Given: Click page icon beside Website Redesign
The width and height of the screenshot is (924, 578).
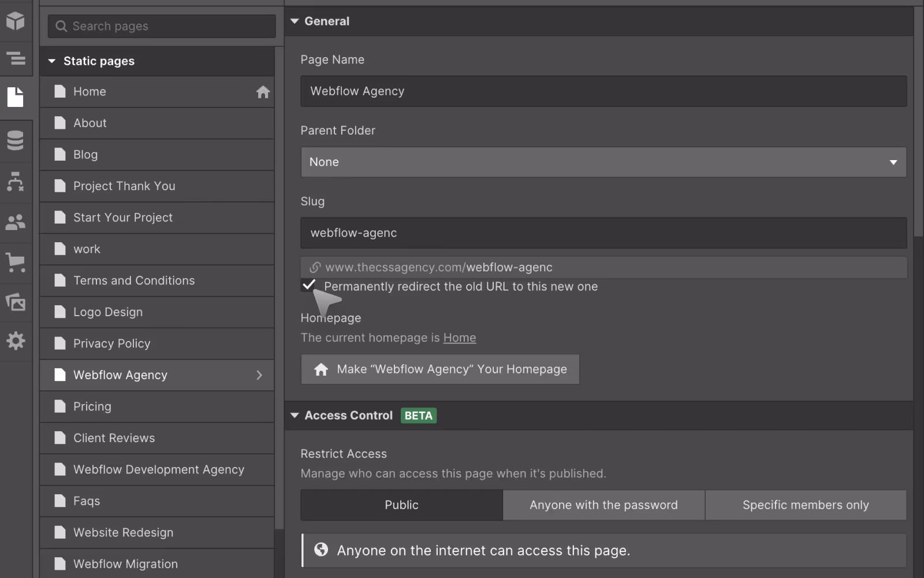Looking at the screenshot, I should 60,532.
